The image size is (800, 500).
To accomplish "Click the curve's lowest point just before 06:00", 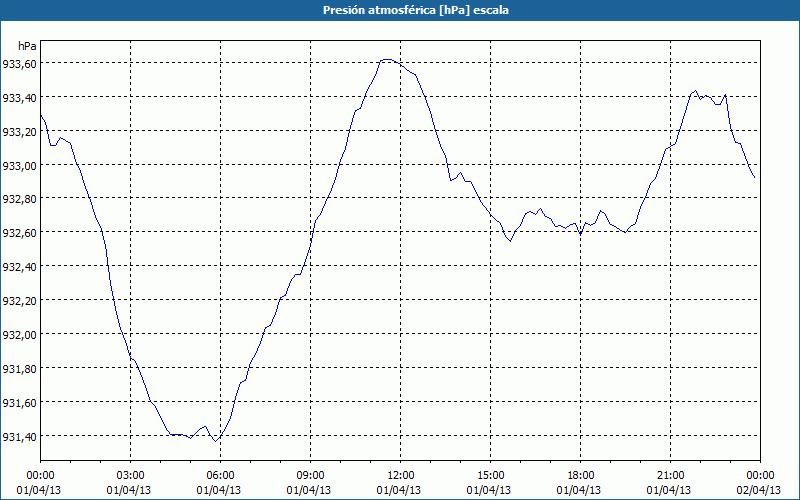I will point(216,441).
